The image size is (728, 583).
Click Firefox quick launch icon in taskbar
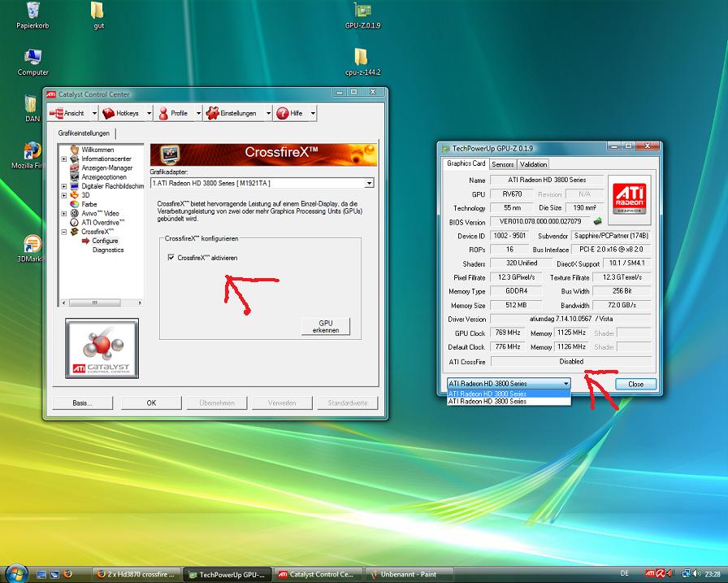pos(67,574)
